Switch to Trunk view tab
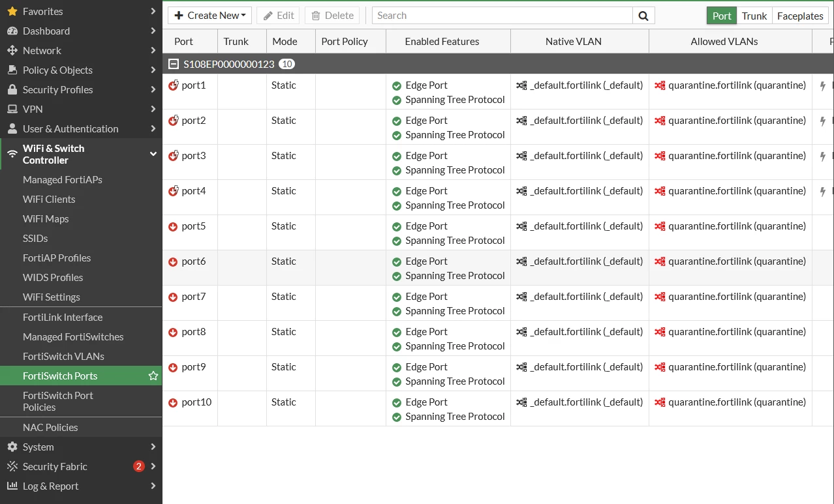 (x=754, y=16)
